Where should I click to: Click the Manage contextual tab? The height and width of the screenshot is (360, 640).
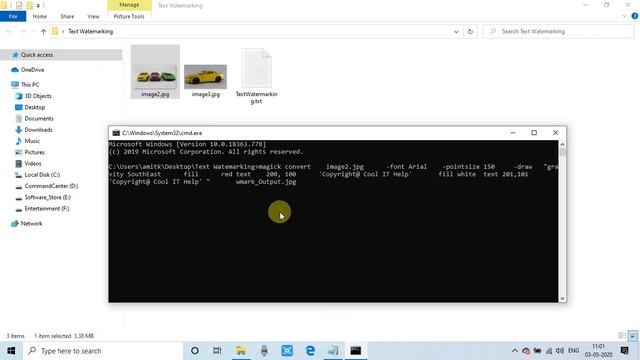[x=129, y=5]
